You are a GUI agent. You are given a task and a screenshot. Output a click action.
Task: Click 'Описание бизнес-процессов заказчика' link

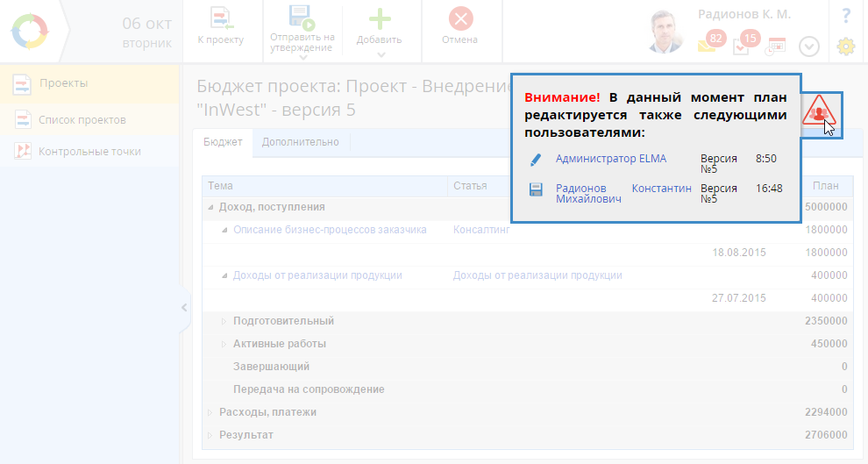click(x=330, y=230)
